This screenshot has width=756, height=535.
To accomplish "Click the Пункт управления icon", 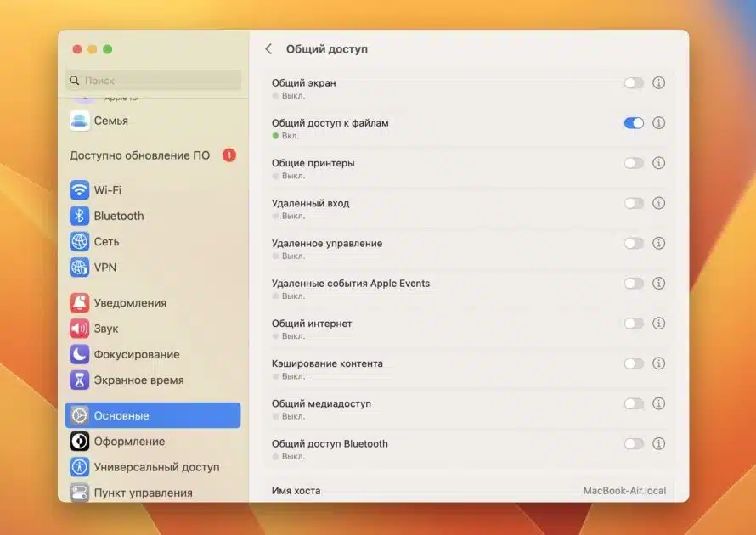I will pyautogui.click(x=80, y=493).
